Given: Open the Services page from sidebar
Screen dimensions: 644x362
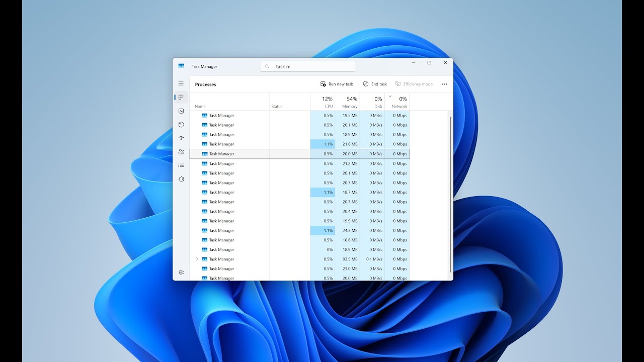Looking at the screenshot, I should pyautogui.click(x=181, y=179).
